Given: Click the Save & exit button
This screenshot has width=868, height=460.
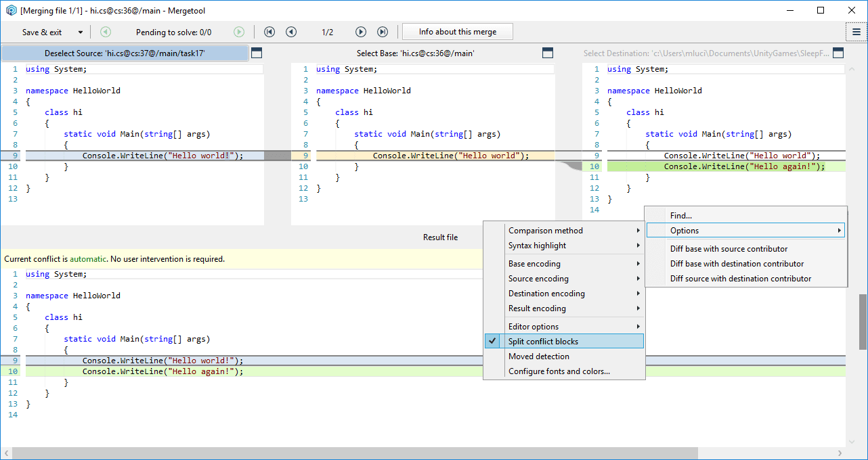Looking at the screenshot, I should [x=42, y=32].
